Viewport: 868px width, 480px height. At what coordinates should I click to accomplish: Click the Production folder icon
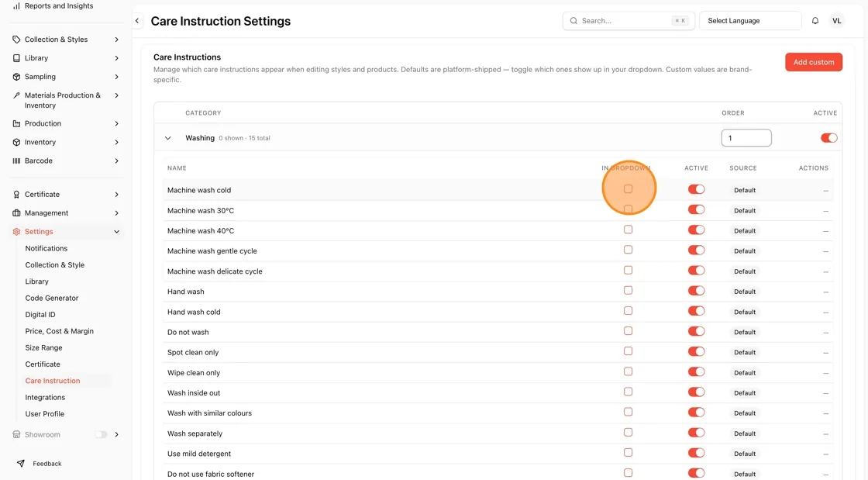pos(16,123)
